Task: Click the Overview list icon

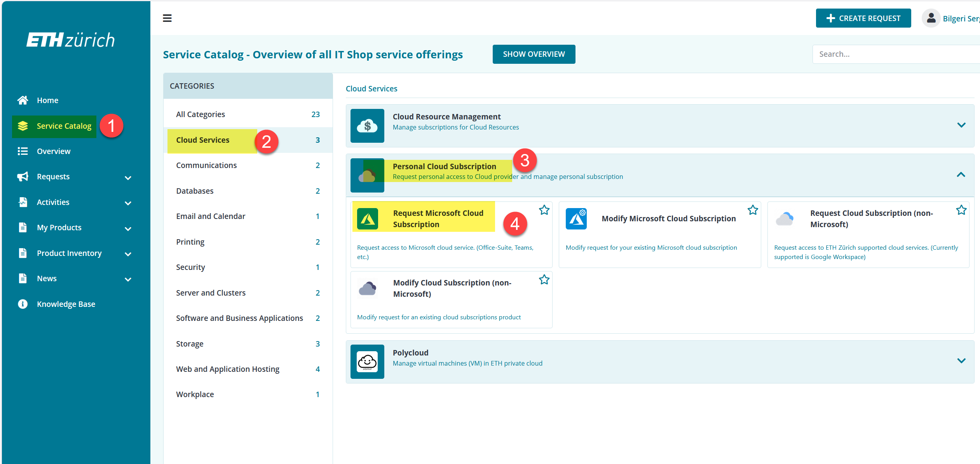Action: pos(23,151)
